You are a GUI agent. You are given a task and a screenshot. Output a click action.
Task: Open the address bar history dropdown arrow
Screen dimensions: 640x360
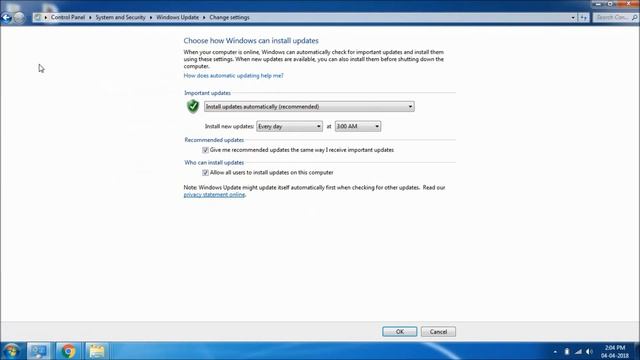point(573,18)
